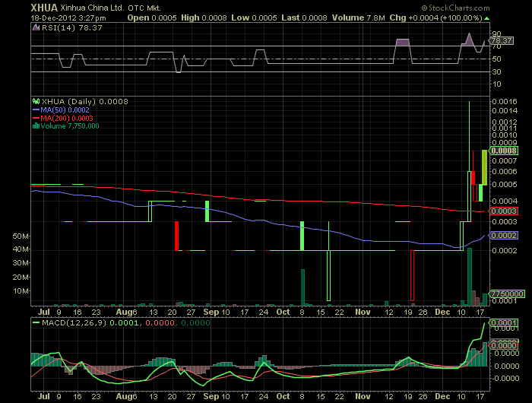Viewport: 532px width, 403px height.
Task: Click the Chg +0.0004 (+100.00%) value
Action: coord(435,18)
